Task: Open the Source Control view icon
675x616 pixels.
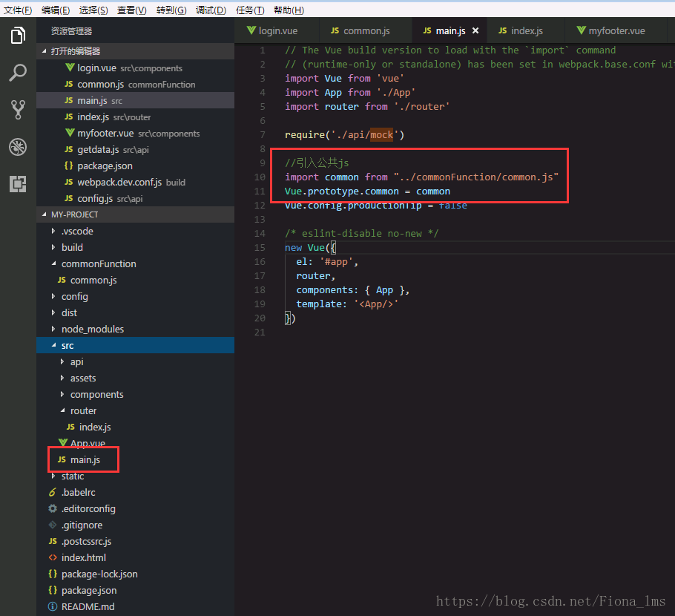Action: 18,110
